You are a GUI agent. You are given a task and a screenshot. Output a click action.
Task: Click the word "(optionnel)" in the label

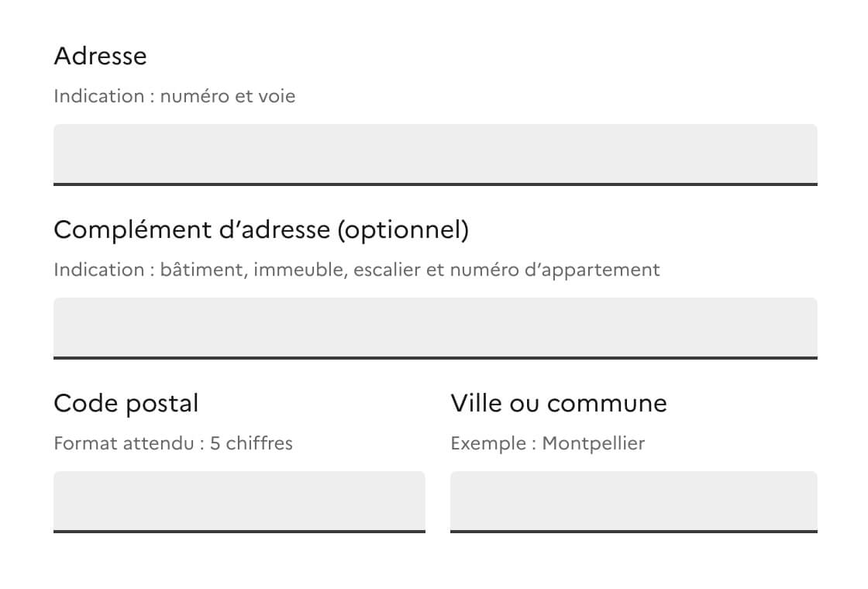(404, 229)
